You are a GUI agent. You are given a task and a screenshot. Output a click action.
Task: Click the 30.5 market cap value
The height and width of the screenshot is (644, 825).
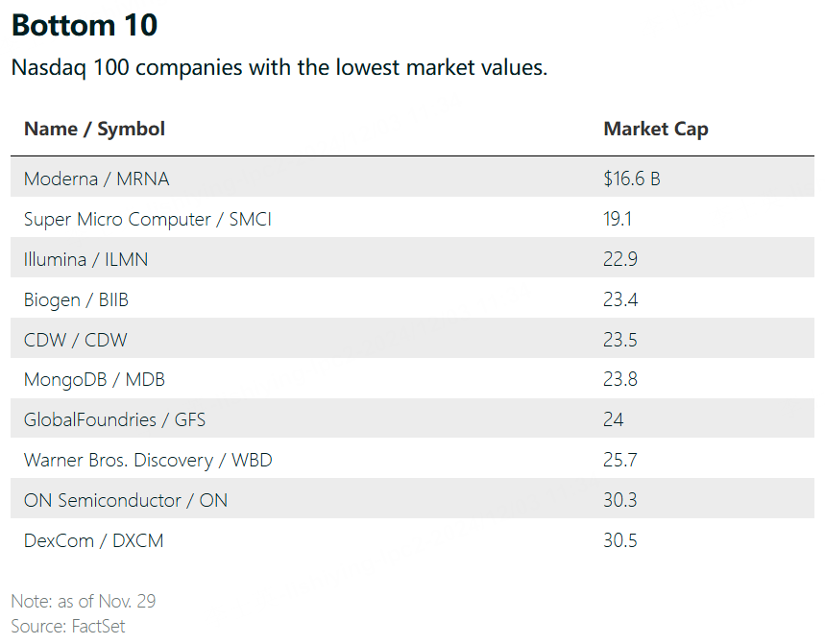619,540
